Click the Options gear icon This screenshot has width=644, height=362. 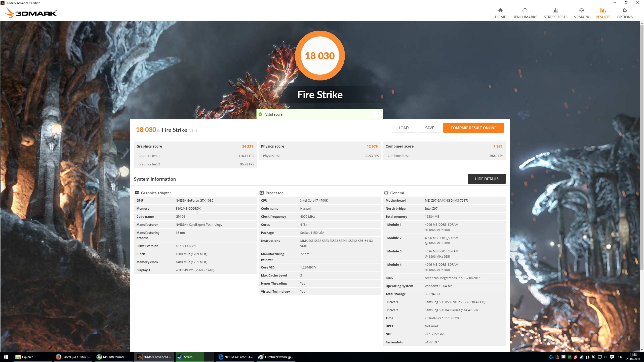point(625,11)
